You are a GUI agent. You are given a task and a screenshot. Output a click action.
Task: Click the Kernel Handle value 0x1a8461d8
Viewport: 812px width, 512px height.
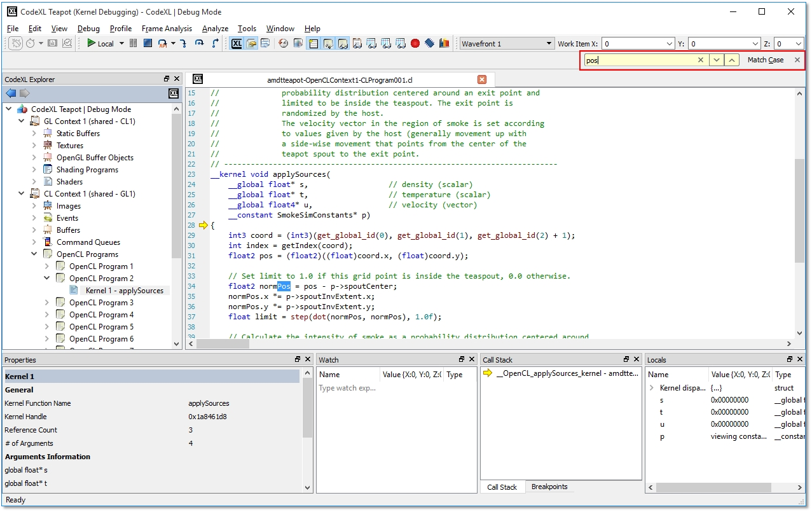(x=208, y=417)
